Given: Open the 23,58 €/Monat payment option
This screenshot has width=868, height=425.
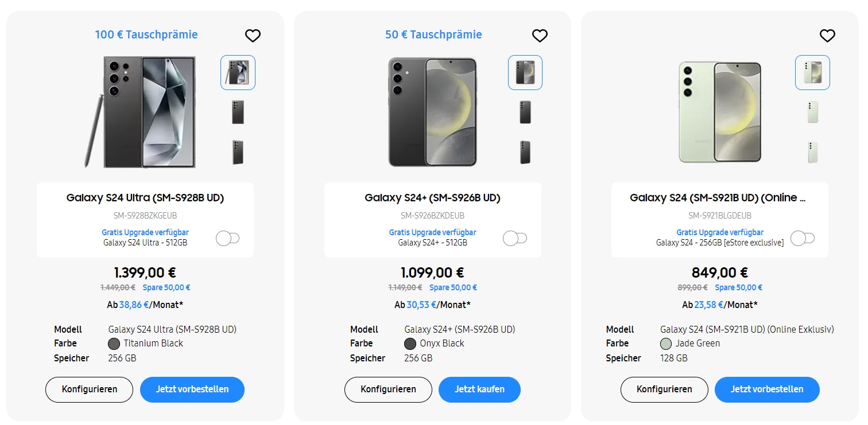Looking at the screenshot, I should click(x=706, y=305).
